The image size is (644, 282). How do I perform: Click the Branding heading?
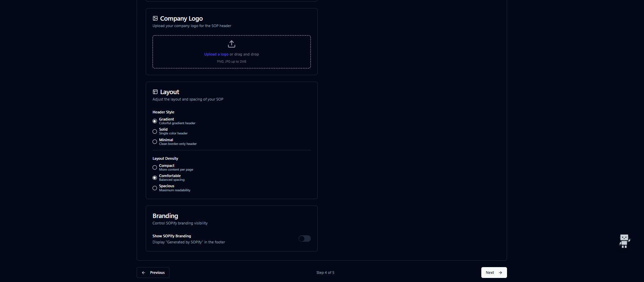pos(165,216)
